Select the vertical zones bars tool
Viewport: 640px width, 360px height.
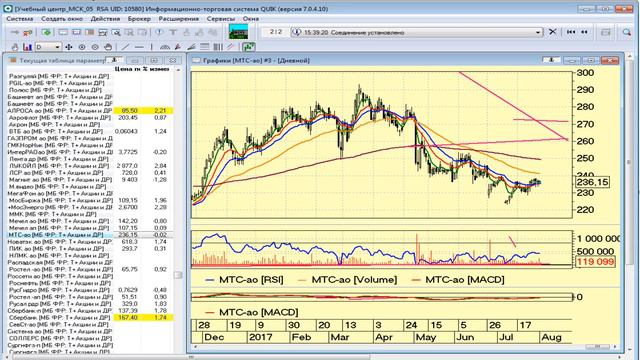coord(218,47)
